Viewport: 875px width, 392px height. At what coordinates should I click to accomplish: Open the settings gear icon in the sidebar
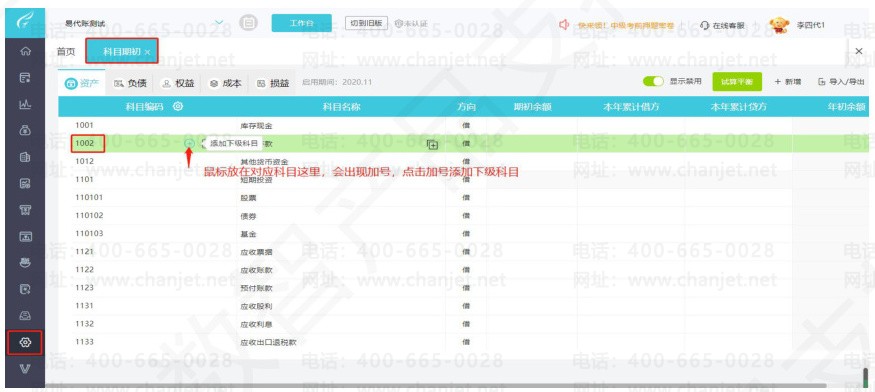(25, 342)
